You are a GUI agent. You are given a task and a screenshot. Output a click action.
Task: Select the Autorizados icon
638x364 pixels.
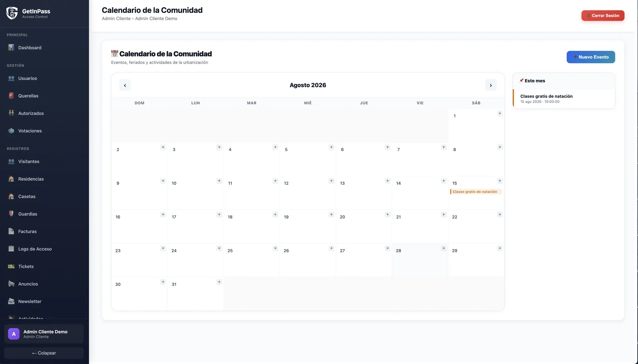[x=11, y=113]
